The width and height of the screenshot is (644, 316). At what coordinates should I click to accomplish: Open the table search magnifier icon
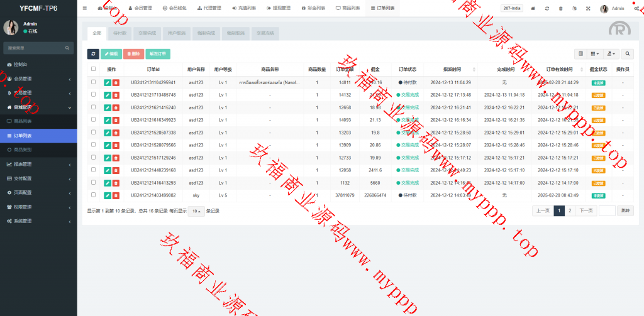pos(628,54)
